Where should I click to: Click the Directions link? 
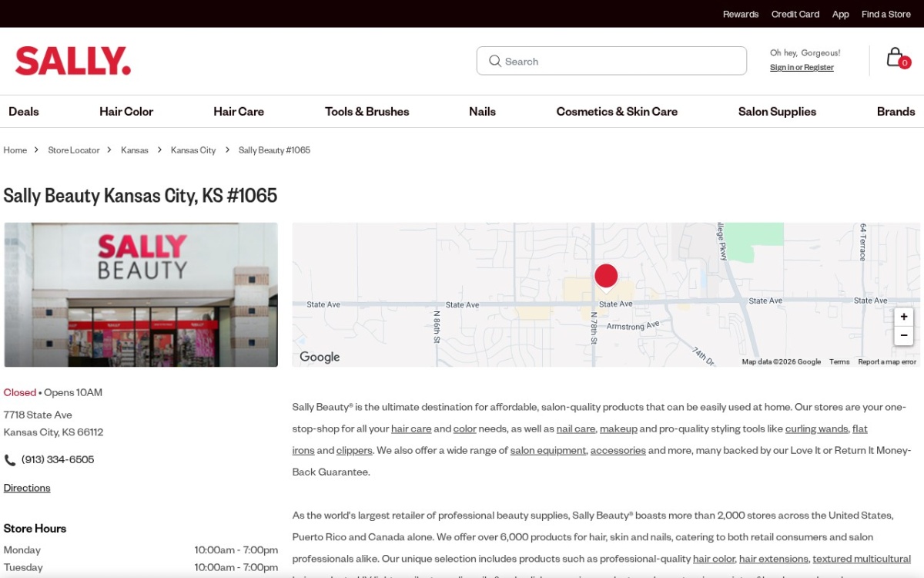[x=27, y=488]
